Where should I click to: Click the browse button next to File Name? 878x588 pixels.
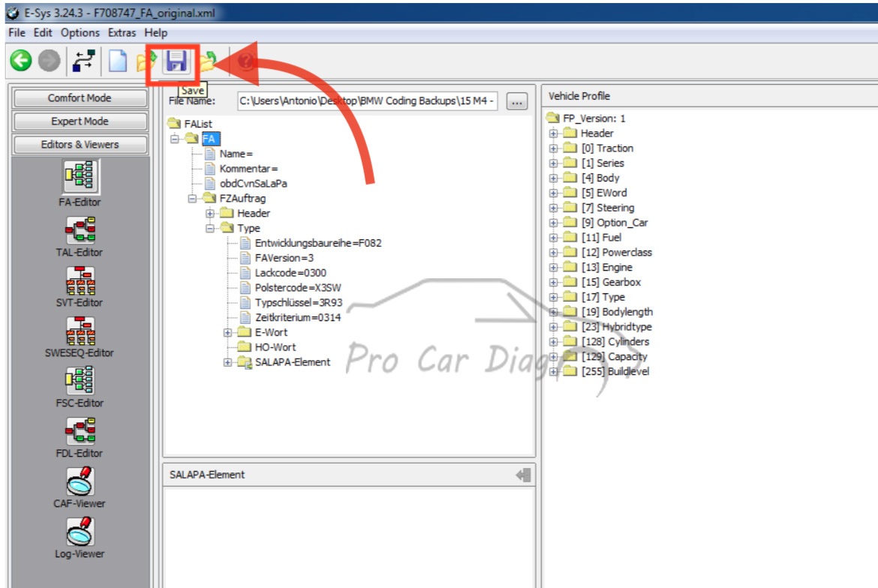pos(516,101)
